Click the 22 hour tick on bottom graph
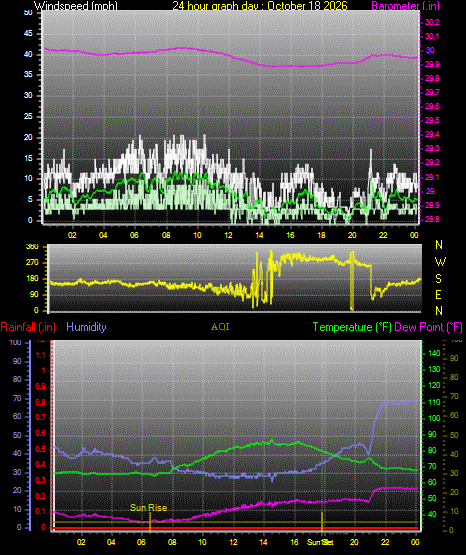This screenshot has height=555, width=466. 385,542
